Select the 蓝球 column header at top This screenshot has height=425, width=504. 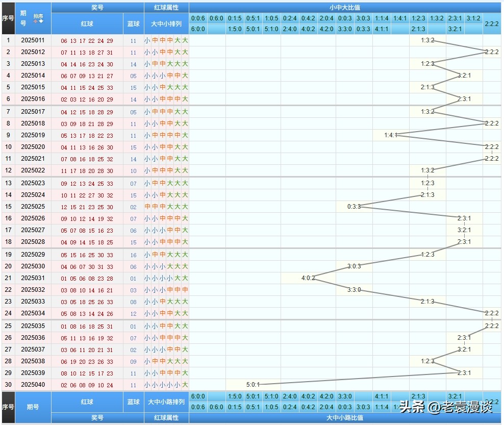(133, 23)
